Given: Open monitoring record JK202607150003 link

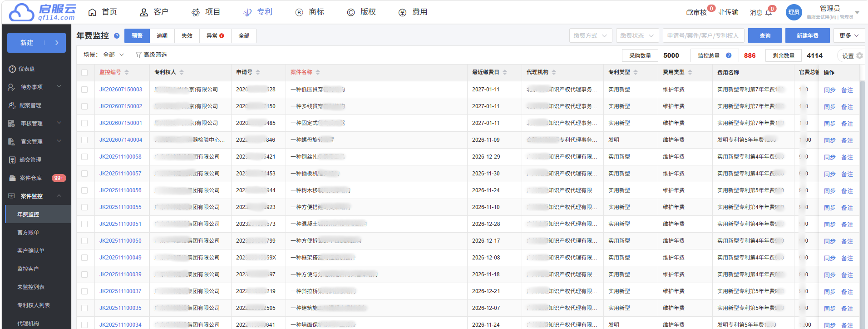Looking at the screenshot, I should click(121, 90).
